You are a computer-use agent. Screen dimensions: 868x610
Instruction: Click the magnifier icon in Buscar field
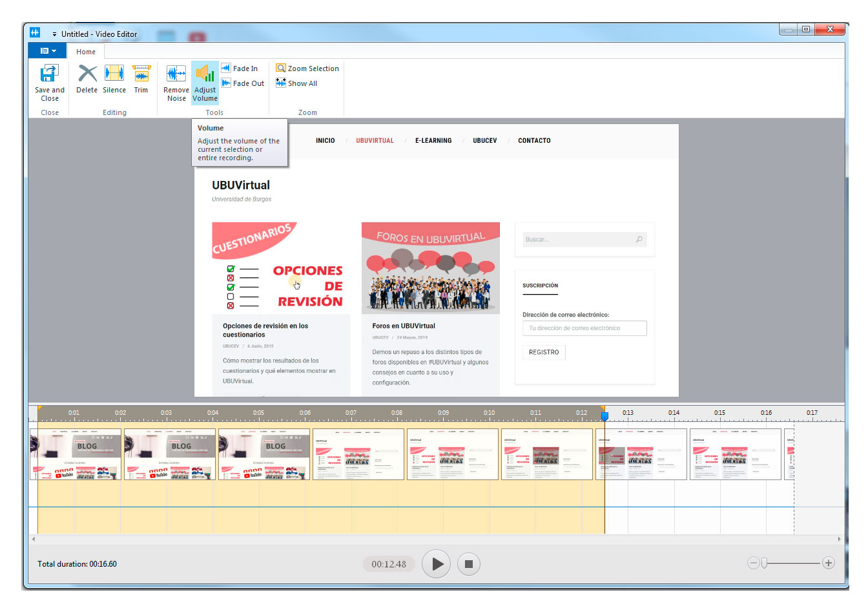tap(639, 240)
